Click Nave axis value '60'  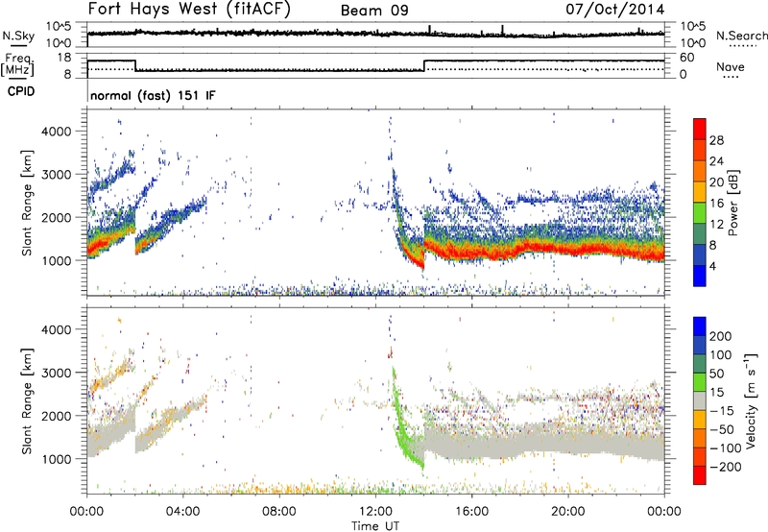pyautogui.click(x=687, y=58)
